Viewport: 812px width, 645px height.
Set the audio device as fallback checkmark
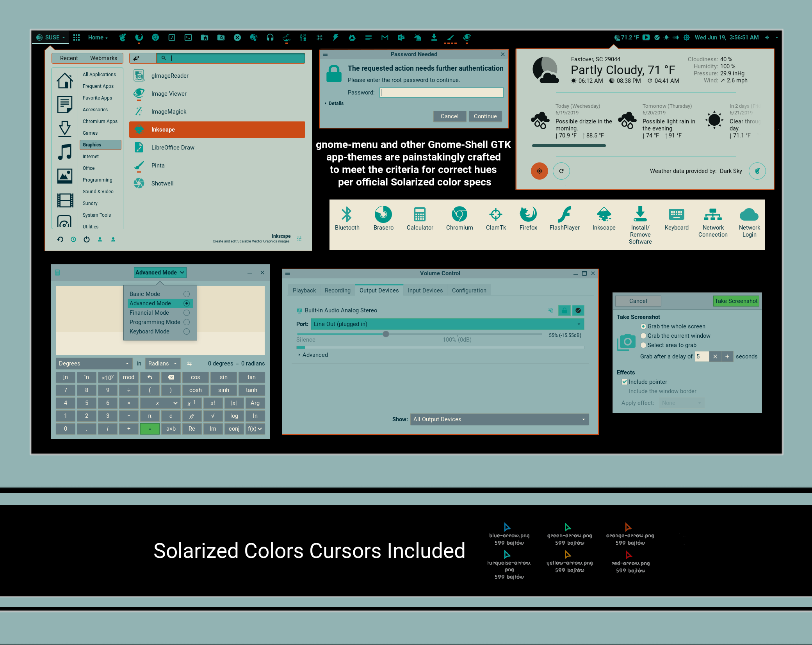pyautogui.click(x=578, y=310)
